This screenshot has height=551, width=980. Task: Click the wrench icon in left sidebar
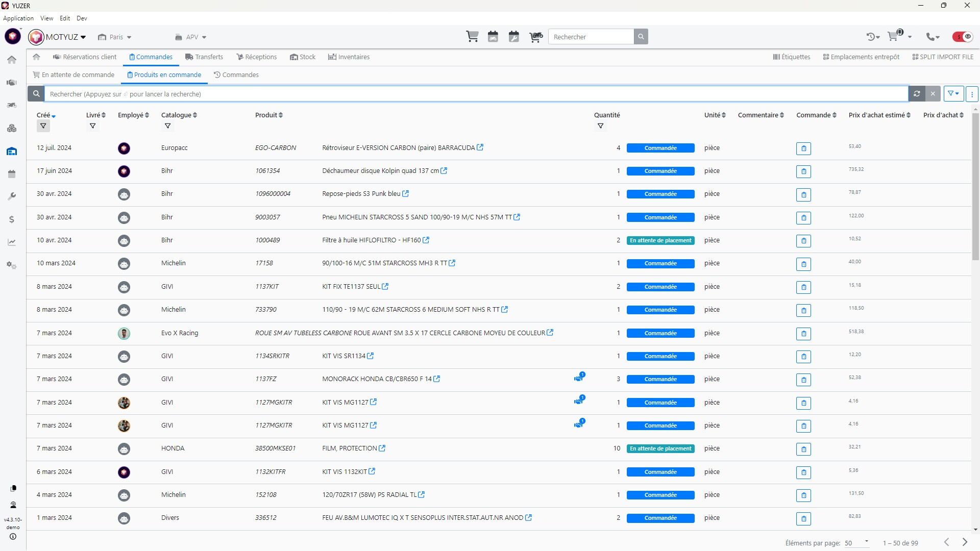(x=12, y=197)
